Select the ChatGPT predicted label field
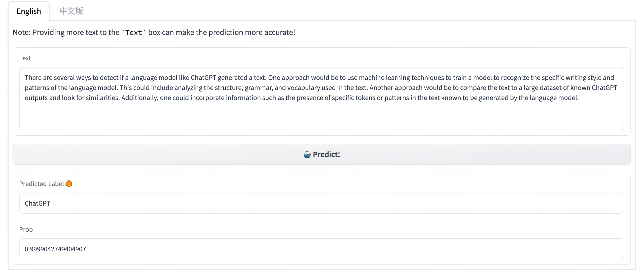The height and width of the screenshot is (275, 644). [x=322, y=203]
